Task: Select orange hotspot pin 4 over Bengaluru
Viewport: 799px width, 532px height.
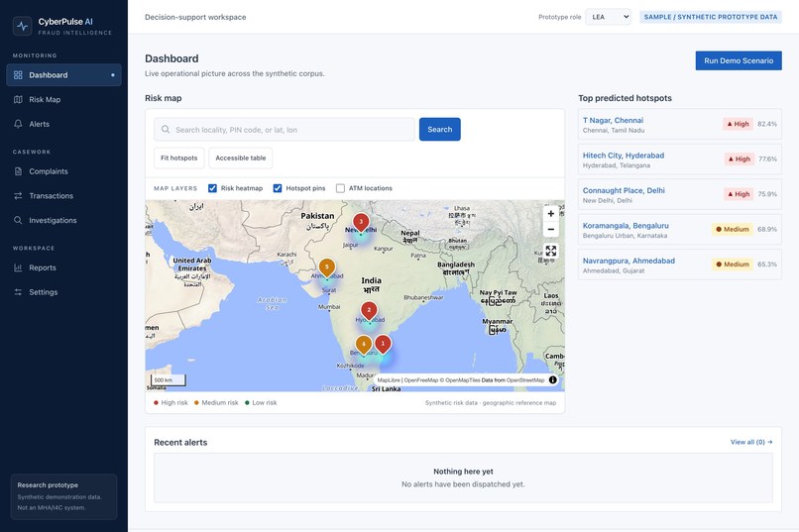Action: (x=364, y=345)
